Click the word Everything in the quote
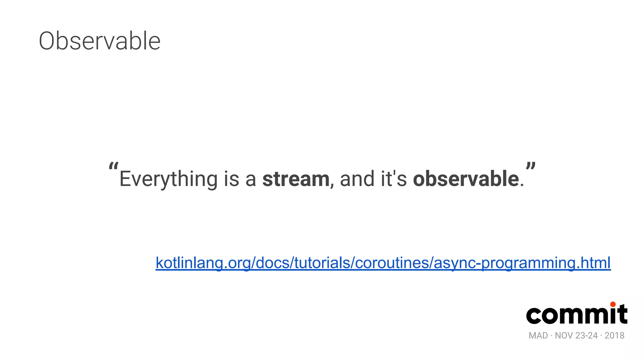This screenshot has height=362, width=644. [168, 179]
